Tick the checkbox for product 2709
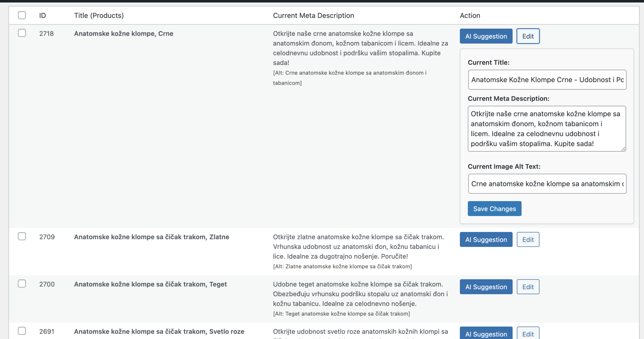This screenshot has width=644, height=339. 22,236
